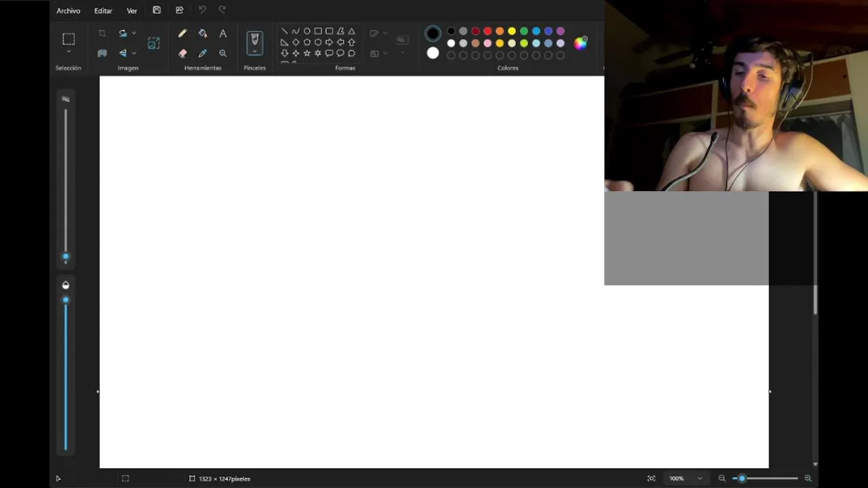Viewport: 868px width, 488px height.
Task: Click the brush size slider handle
Action: click(66, 257)
